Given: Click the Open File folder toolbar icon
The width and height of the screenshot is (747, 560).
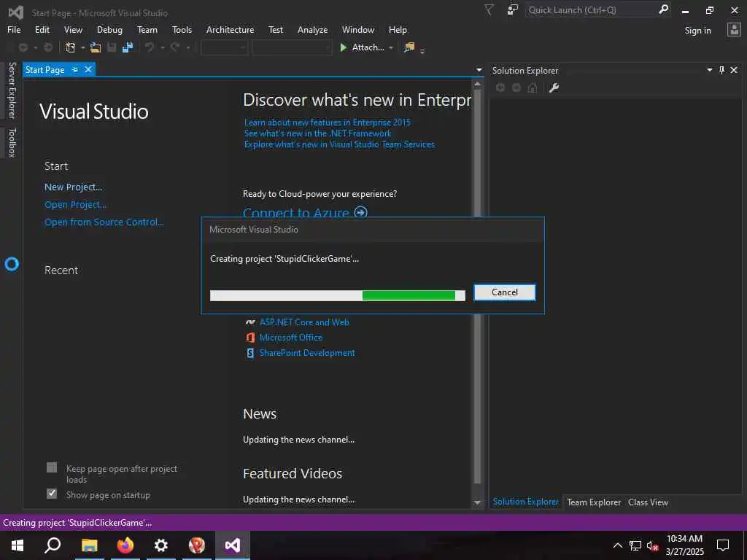Looking at the screenshot, I should pos(96,47).
